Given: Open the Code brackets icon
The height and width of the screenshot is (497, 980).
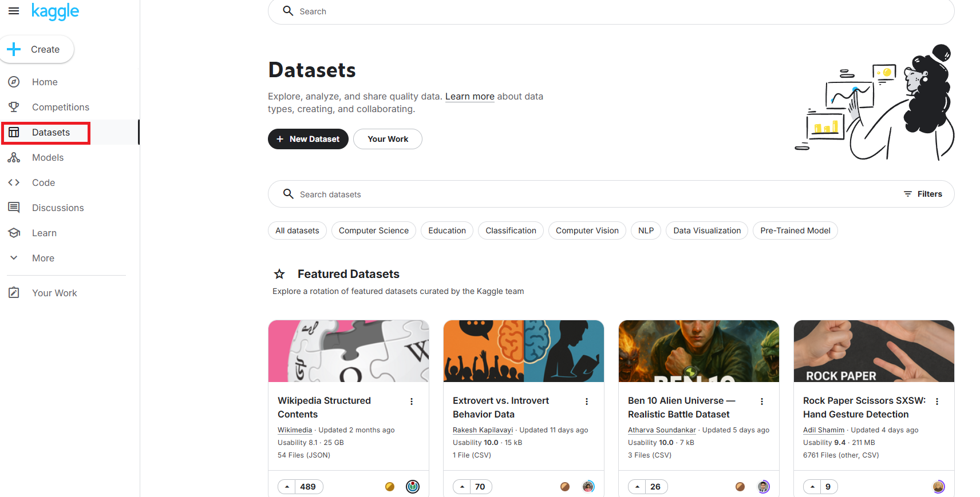Looking at the screenshot, I should [14, 182].
